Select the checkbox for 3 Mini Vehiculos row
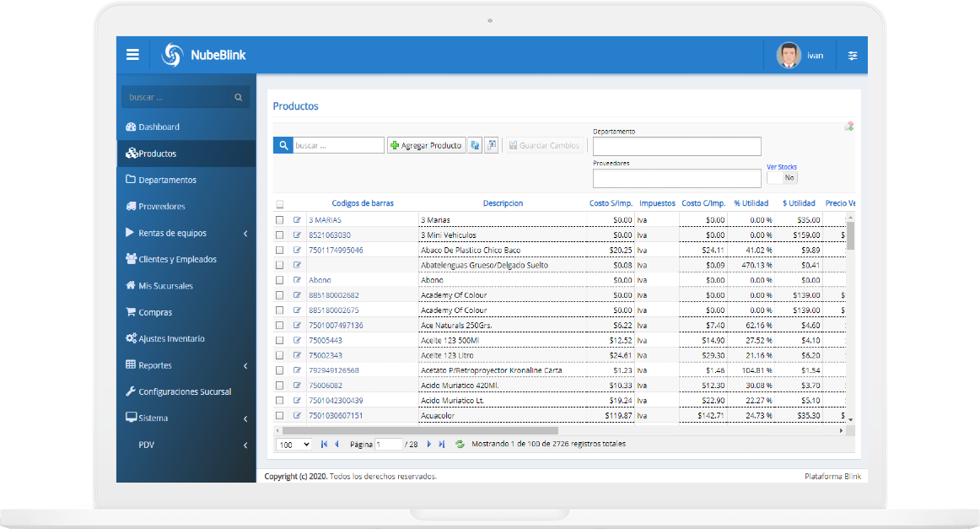Screen dimensions: 980x529 coord(280,235)
